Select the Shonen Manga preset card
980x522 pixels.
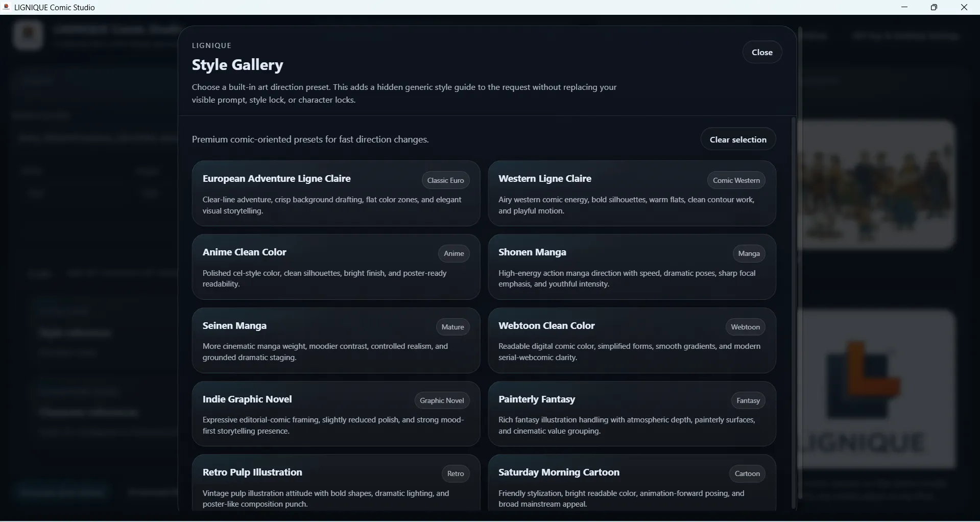632,267
